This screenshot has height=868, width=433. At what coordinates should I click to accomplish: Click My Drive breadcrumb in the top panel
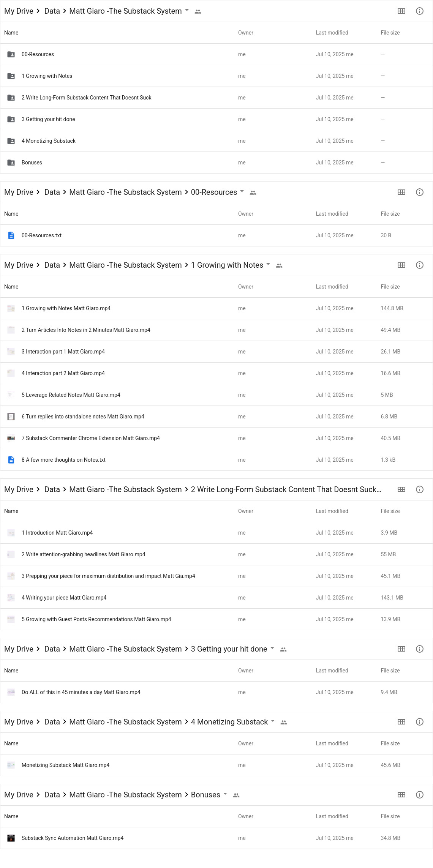click(x=19, y=11)
